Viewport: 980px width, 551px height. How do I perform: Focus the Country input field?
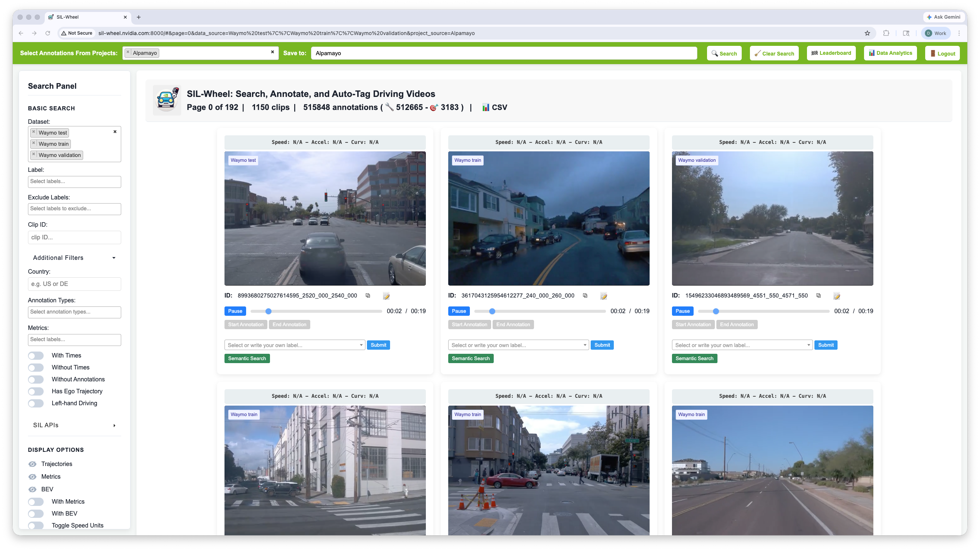point(75,284)
